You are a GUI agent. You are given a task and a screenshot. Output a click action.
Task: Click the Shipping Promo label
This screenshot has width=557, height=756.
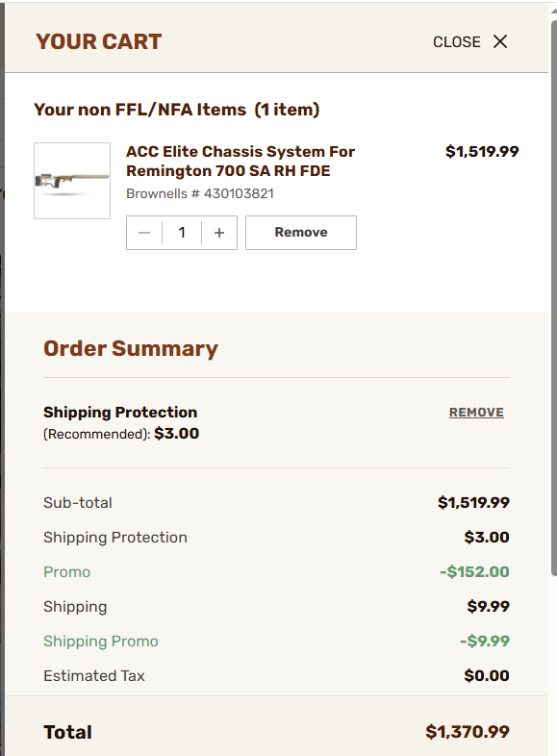(x=101, y=642)
